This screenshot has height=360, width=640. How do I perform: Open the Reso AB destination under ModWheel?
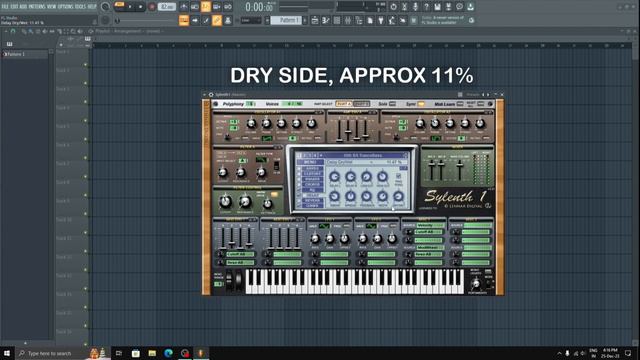429,254
